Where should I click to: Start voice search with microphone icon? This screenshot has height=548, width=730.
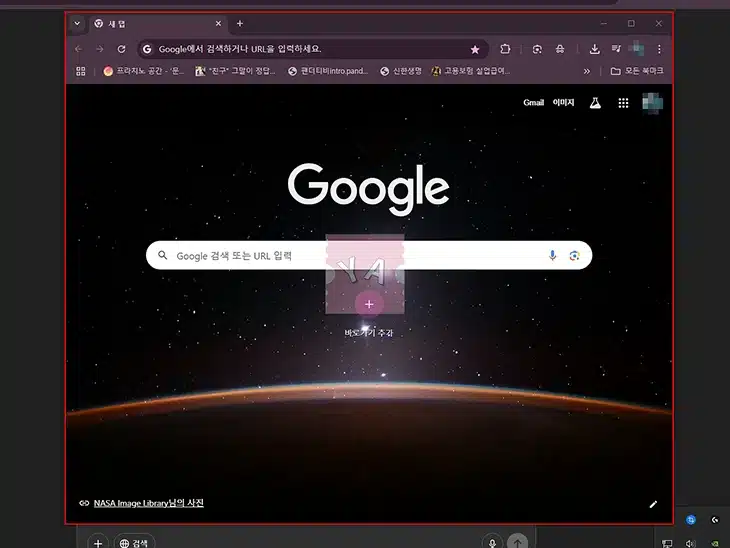552,255
